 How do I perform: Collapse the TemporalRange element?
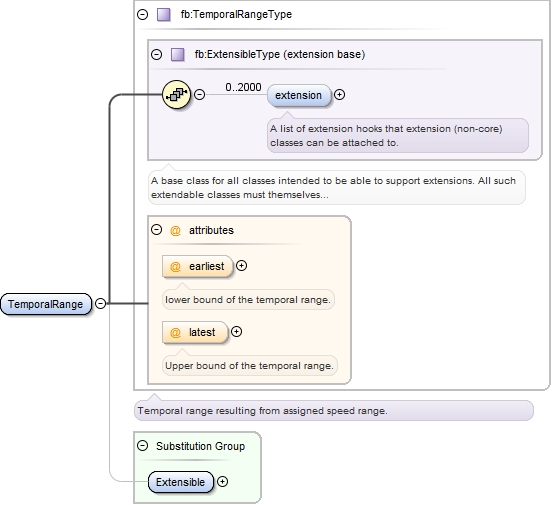click(x=101, y=303)
